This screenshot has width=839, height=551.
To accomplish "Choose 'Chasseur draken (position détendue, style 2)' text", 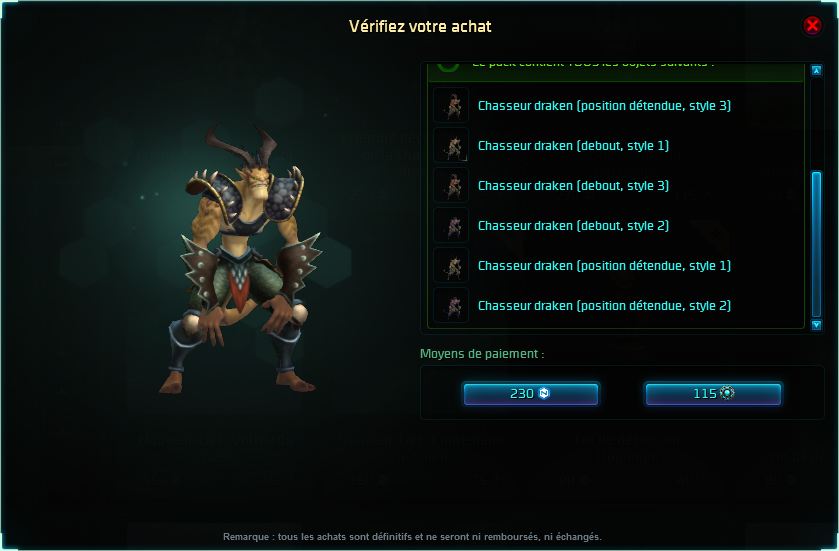I will point(604,305).
